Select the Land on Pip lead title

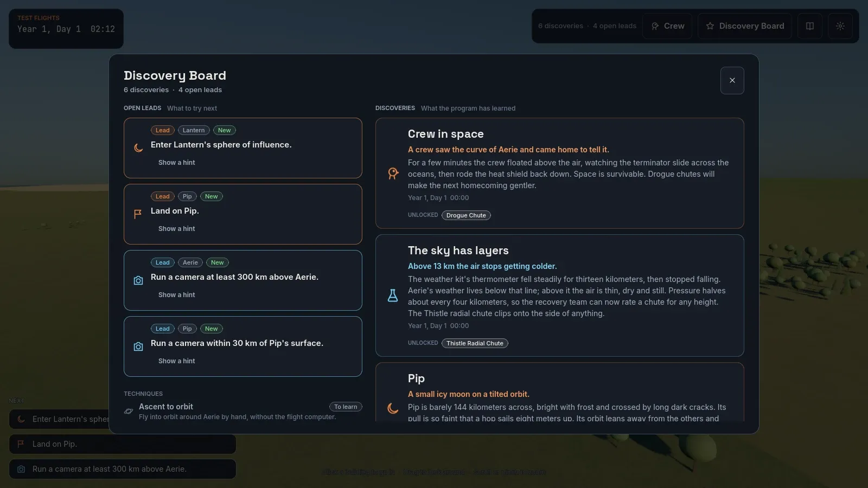tap(175, 211)
